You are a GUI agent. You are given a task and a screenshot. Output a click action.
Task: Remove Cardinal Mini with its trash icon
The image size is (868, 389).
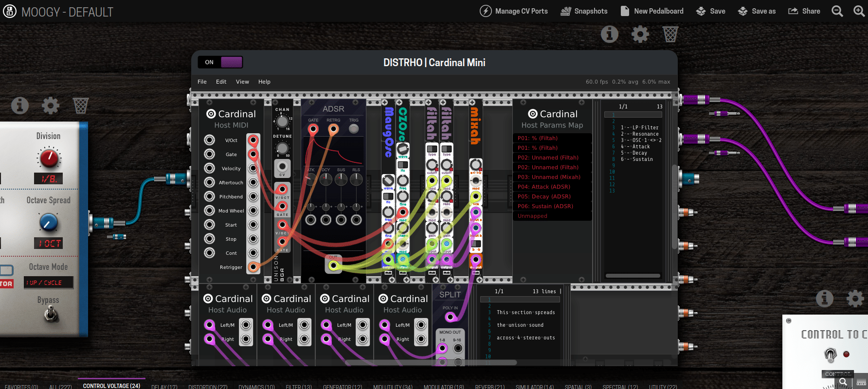(x=670, y=34)
